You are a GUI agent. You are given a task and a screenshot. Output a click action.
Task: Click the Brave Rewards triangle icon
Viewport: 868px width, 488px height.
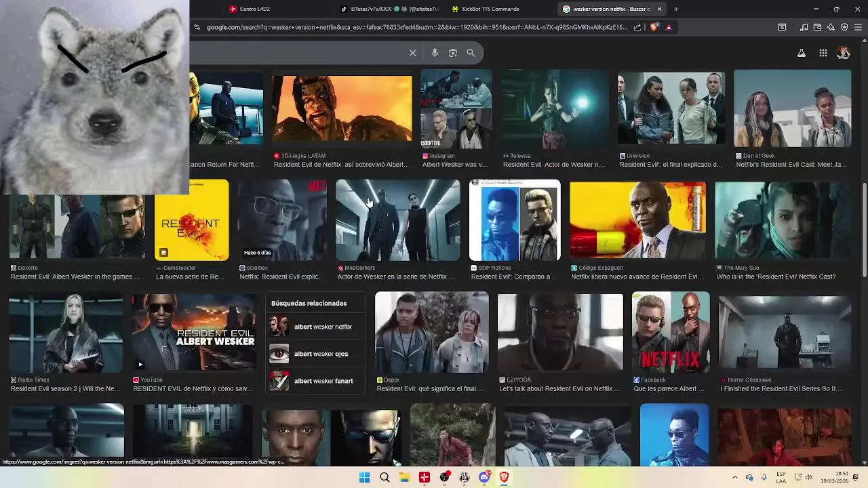669,27
